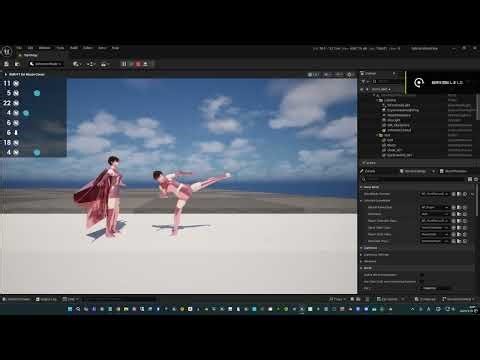
Task: Open the Tools menu
Action: click(60, 48)
